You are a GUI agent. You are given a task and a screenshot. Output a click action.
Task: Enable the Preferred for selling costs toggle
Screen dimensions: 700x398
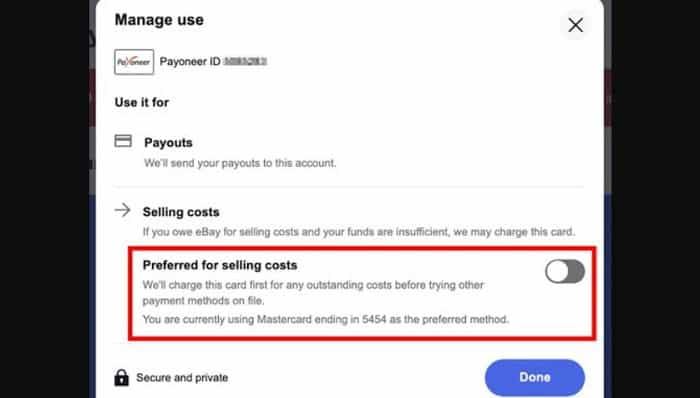[x=565, y=271]
